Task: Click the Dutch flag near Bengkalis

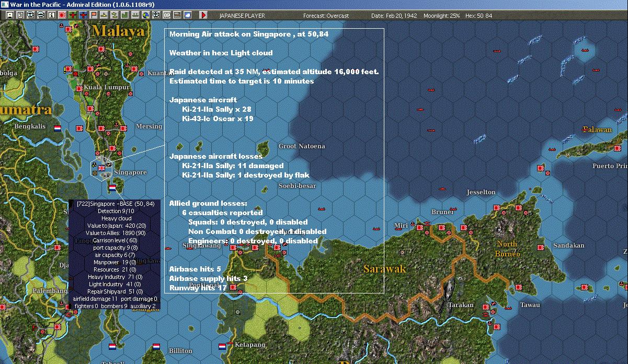Action: (58, 128)
